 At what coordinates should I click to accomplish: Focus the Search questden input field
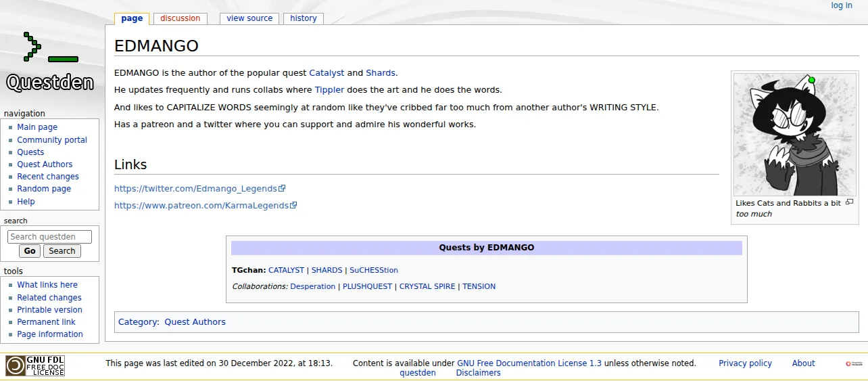click(x=49, y=237)
